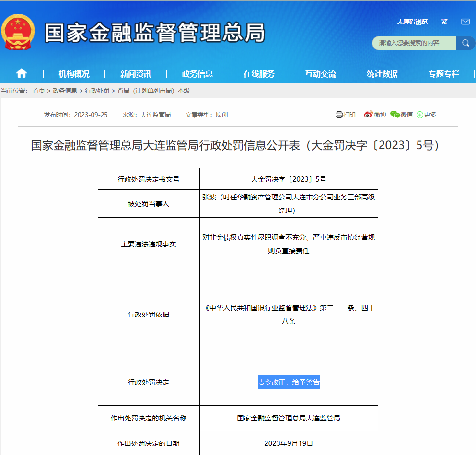This screenshot has height=455, width=476.
Task: Click the search magnifier button
Action: (465, 43)
